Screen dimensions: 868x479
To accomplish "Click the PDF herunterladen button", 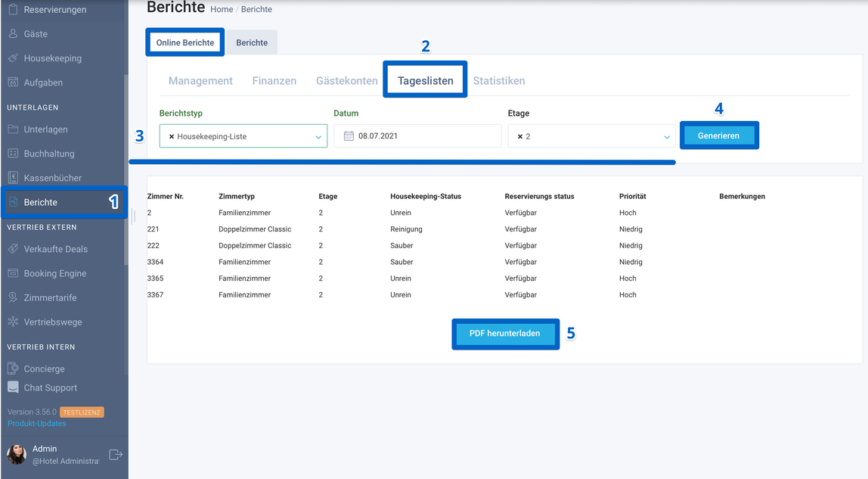I will (505, 334).
